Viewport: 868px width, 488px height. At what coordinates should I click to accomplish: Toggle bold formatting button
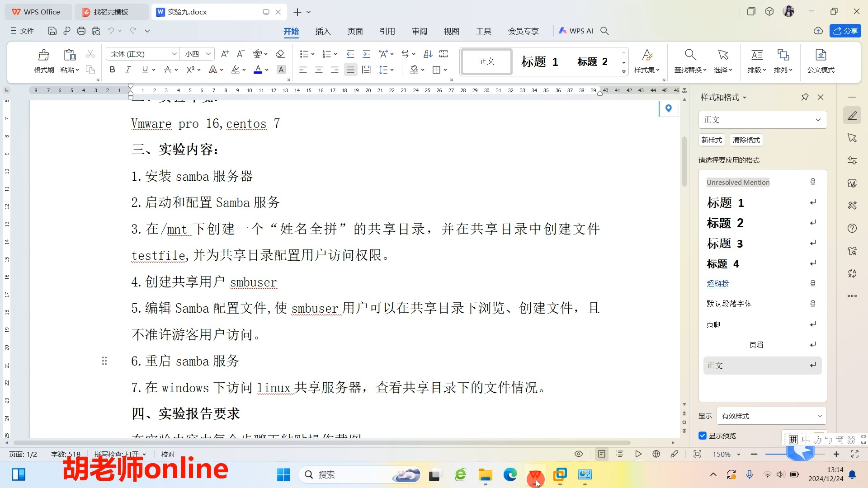112,70
